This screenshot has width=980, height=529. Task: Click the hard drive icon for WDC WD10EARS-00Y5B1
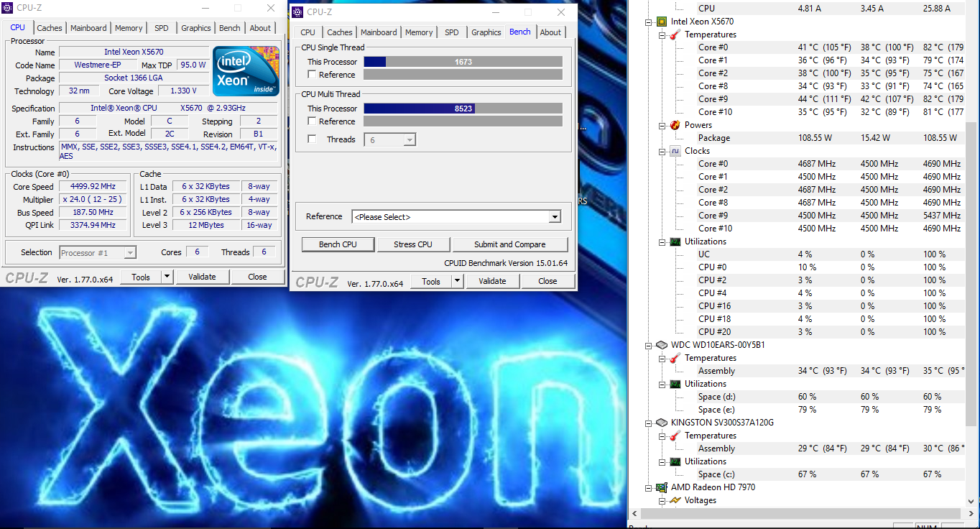pyautogui.click(x=661, y=345)
